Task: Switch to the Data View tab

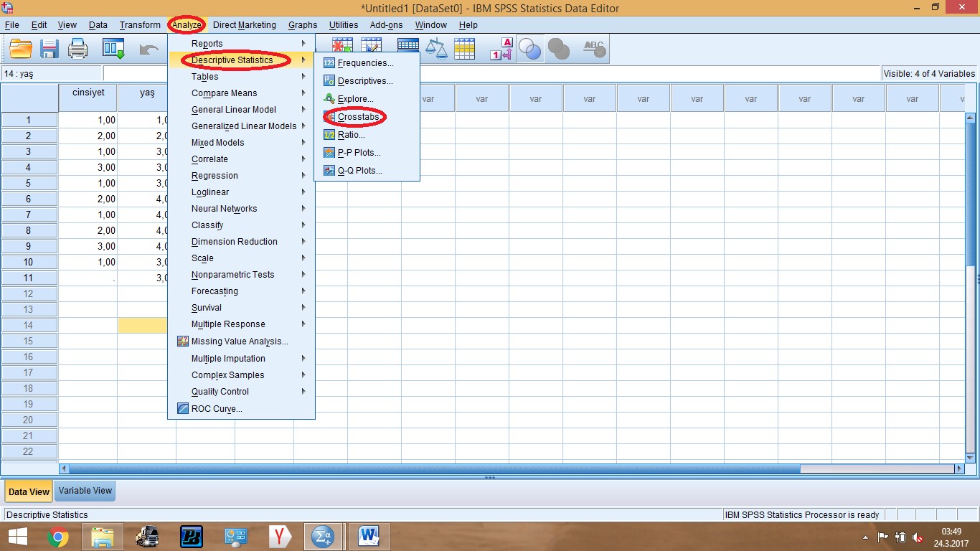Action: (29, 491)
